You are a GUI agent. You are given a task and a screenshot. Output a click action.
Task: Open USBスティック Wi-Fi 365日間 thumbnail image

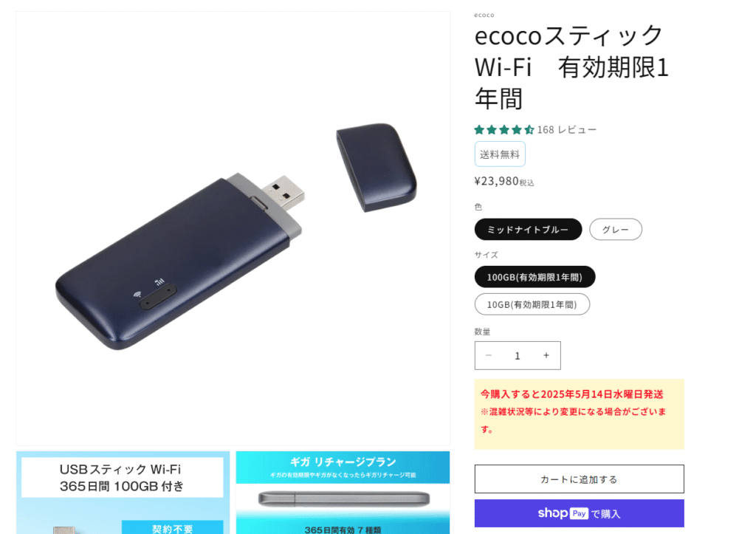pos(123,493)
